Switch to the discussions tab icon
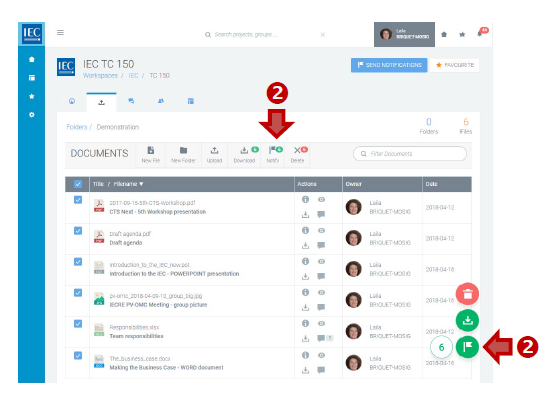Image resolution: width=549 pixels, height=399 pixels. [131, 101]
